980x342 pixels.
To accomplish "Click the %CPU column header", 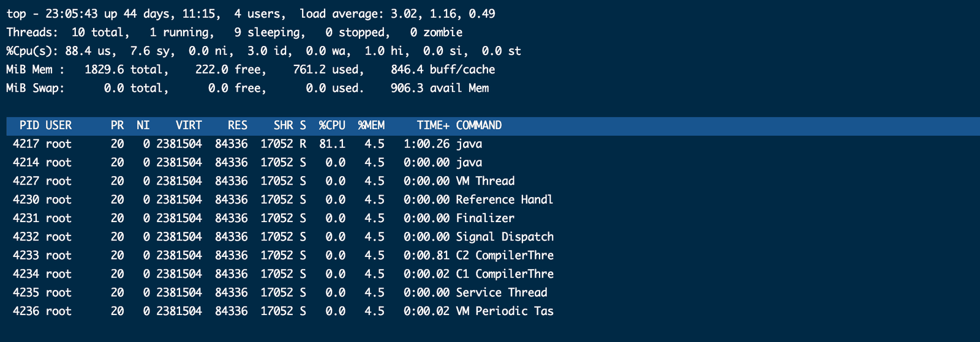I will [332, 125].
